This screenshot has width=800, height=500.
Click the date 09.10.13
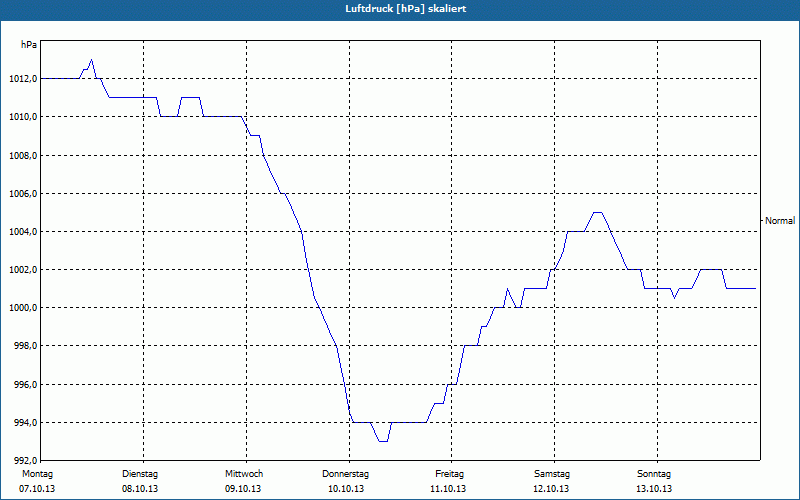coord(243,489)
